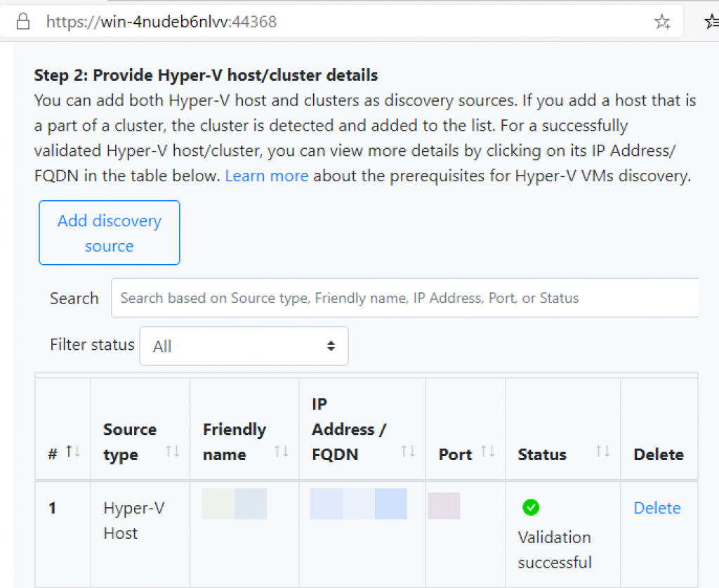Focus the Search input field
The image size is (719, 588).
pyautogui.click(x=404, y=298)
